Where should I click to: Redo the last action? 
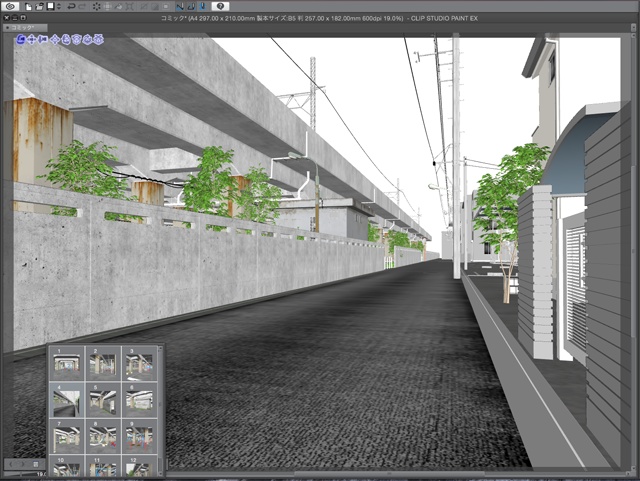pos(82,7)
